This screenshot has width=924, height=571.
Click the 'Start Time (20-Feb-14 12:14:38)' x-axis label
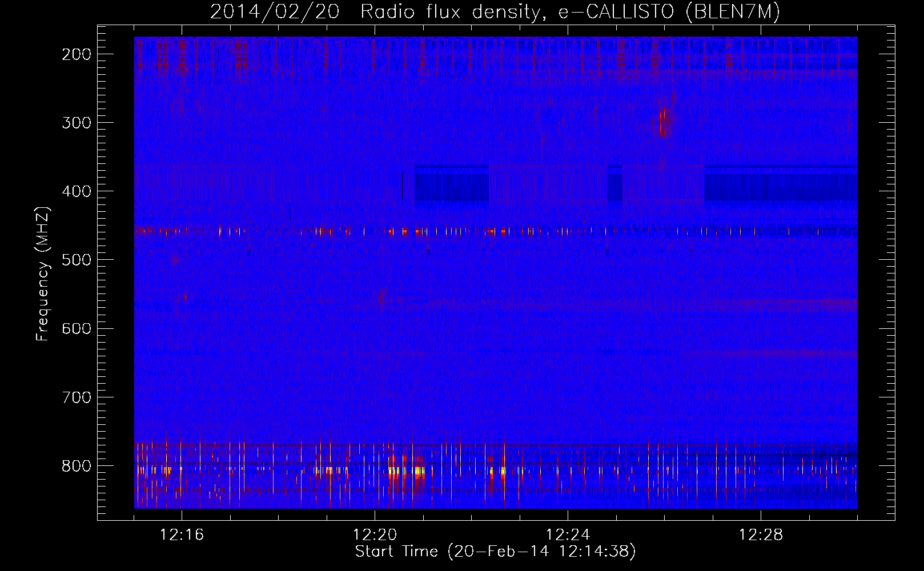(495, 552)
